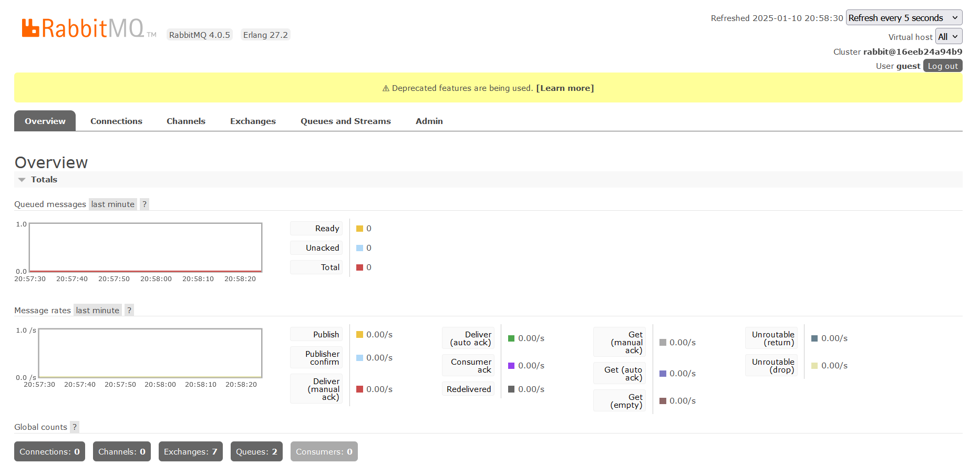Screen dimensions: 980x464
Task: Click the light blue Unacked color swatch
Action: [360, 248]
